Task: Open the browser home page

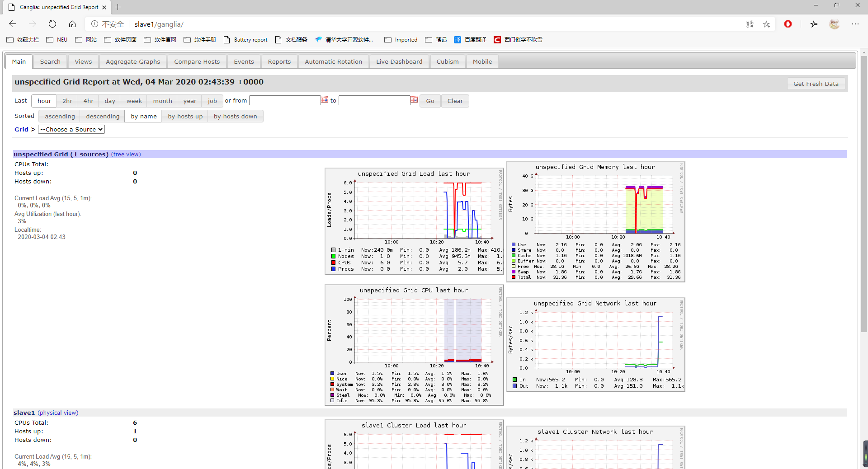Action: [72, 24]
